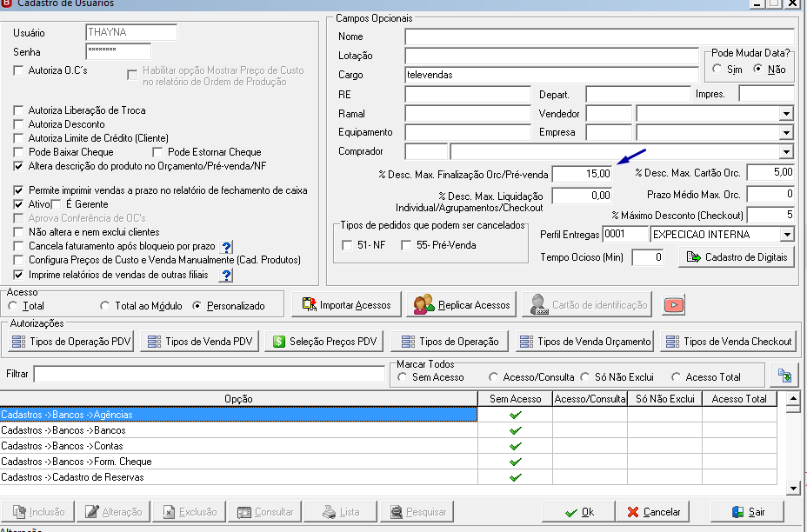Exit using the Sair button
The image size is (807, 532).
point(747,512)
